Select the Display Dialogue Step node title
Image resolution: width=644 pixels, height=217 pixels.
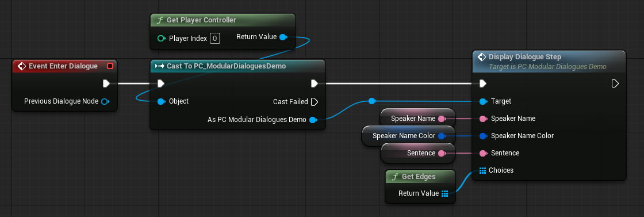point(525,57)
